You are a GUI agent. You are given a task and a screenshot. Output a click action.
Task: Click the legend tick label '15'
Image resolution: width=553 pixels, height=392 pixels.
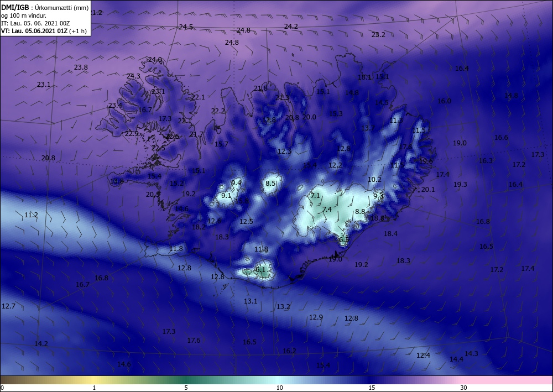tap(372, 388)
